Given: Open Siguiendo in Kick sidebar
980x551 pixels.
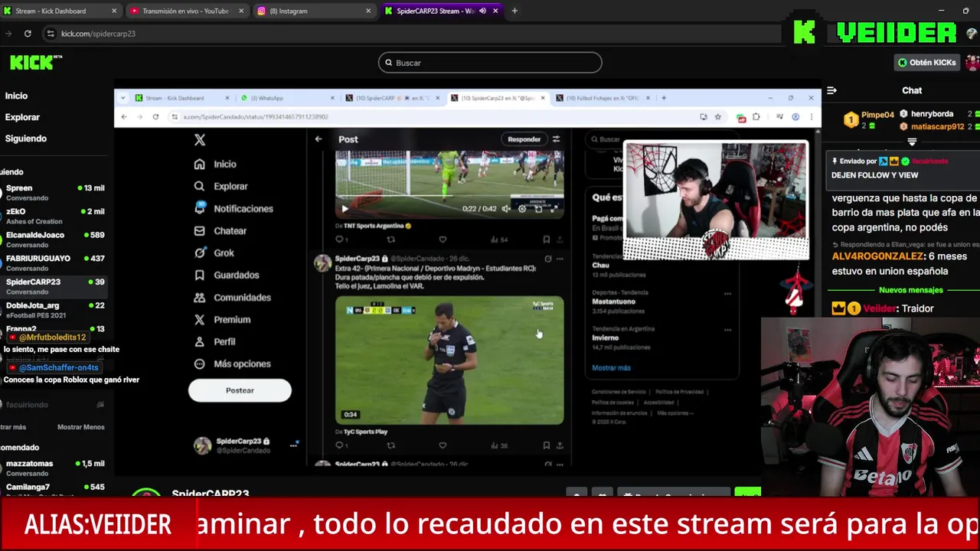Looking at the screenshot, I should [25, 139].
